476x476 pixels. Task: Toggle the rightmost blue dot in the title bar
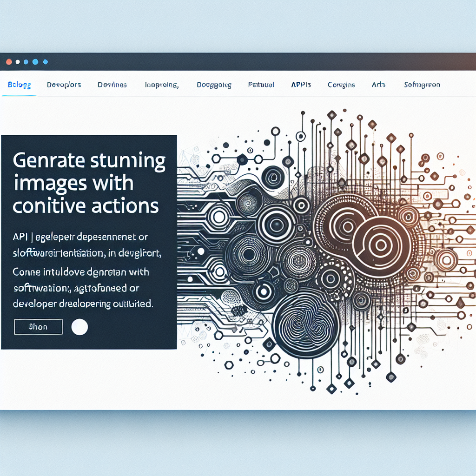tap(45, 61)
